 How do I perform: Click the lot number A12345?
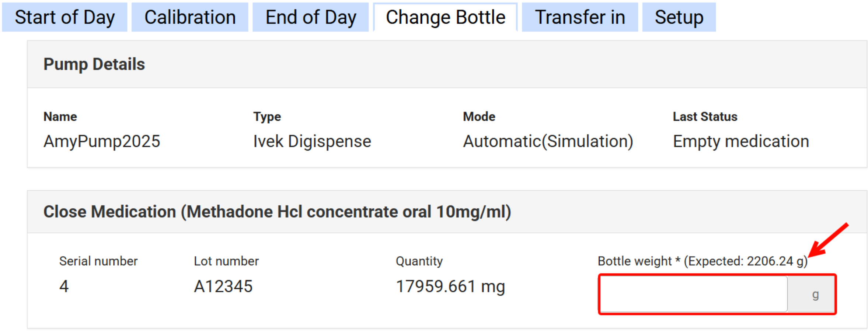[223, 286]
